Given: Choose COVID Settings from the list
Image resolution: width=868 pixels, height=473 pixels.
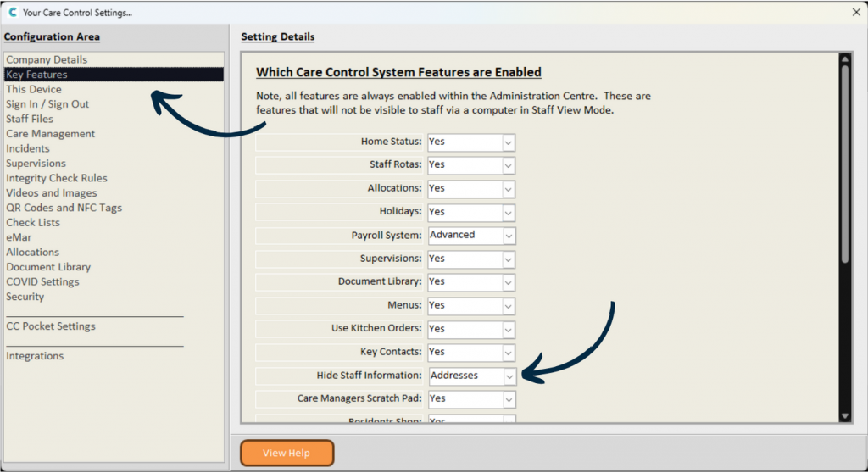Looking at the screenshot, I should (42, 282).
